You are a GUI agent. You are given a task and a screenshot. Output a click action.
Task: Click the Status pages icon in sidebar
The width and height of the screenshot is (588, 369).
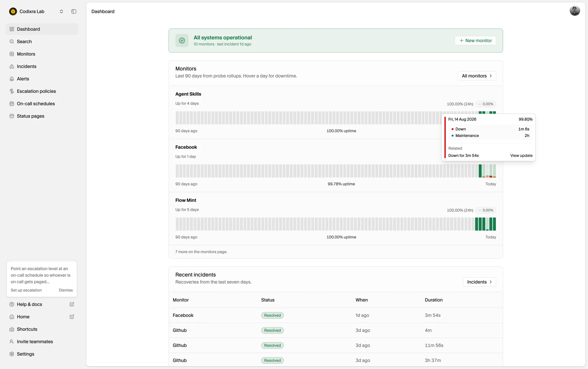pyautogui.click(x=12, y=116)
